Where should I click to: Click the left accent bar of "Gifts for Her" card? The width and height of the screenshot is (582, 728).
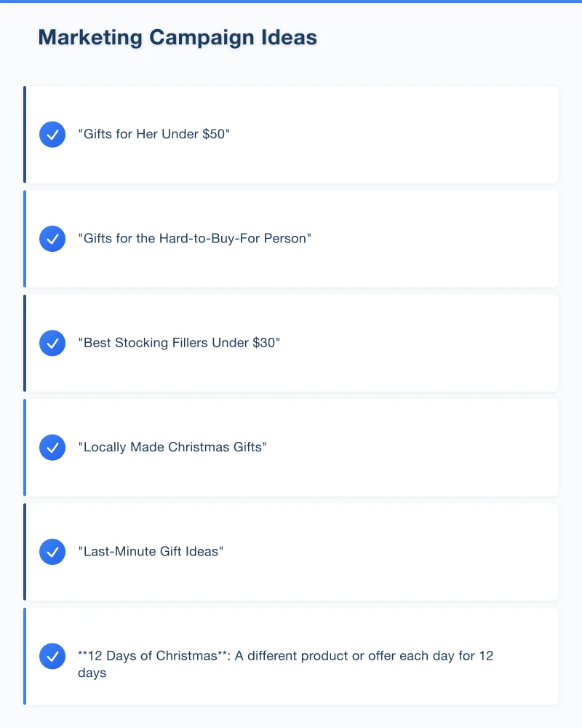click(25, 135)
